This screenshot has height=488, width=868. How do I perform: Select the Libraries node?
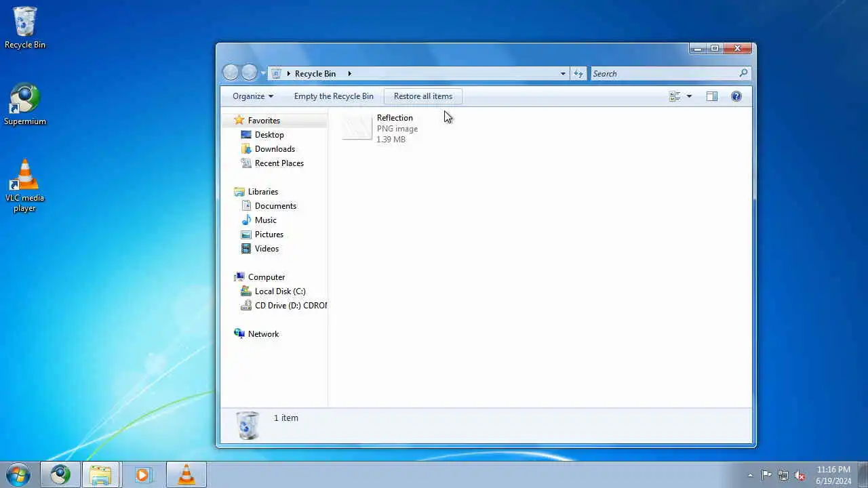(x=263, y=192)
